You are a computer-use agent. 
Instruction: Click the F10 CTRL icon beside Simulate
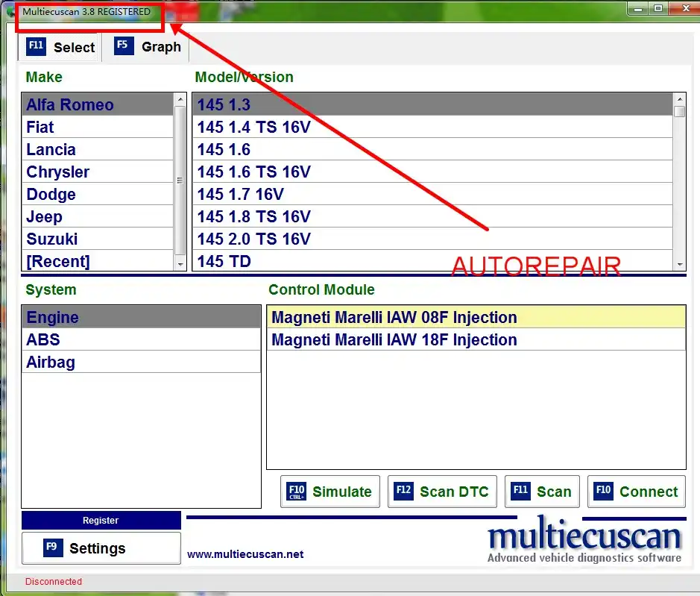pyautogui.click(x=297, y=492)
